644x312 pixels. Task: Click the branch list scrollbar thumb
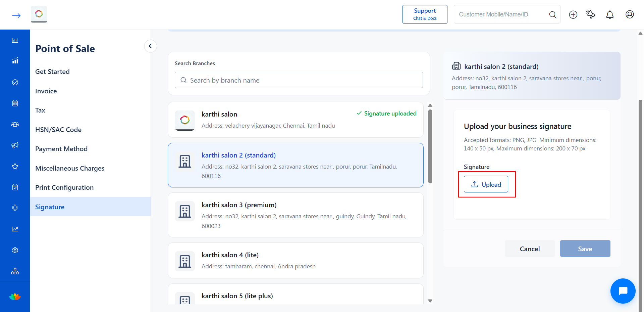click(430, 146)
